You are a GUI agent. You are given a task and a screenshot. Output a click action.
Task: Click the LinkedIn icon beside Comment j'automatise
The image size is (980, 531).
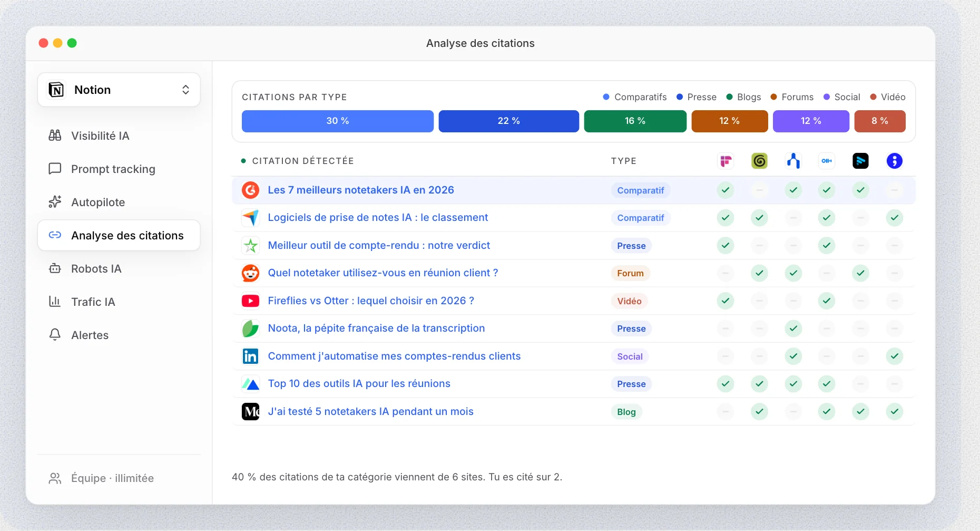coord(250,356)
